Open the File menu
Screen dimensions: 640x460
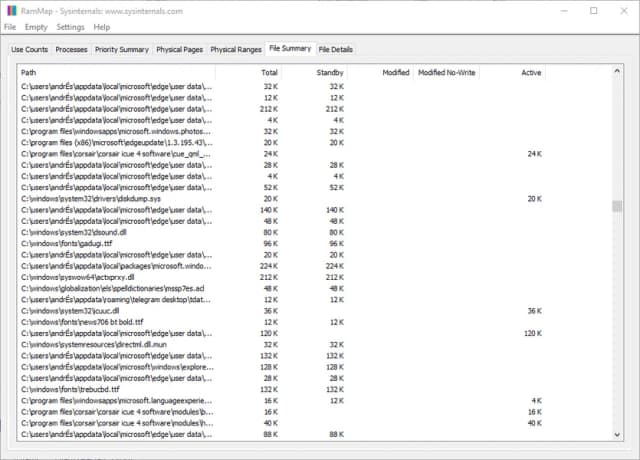[10, 27]
